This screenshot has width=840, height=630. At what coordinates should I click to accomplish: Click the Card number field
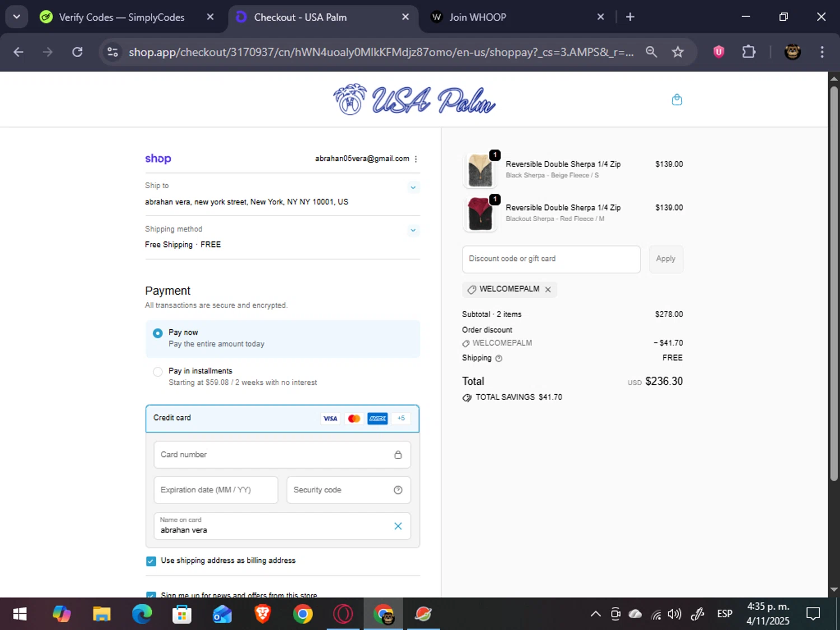coord(282,455)
